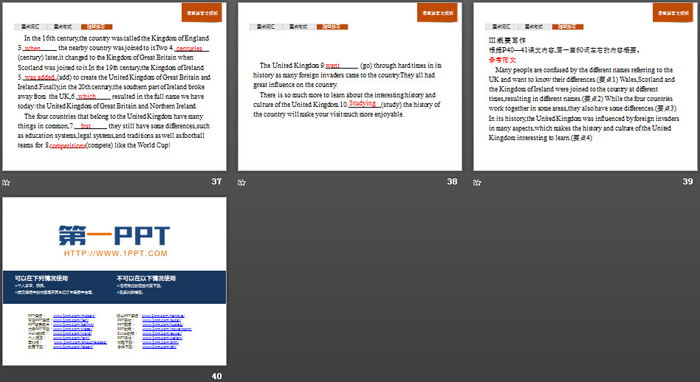Click slide number 38 label
The image size is (700, 382).
pos(452,181)
